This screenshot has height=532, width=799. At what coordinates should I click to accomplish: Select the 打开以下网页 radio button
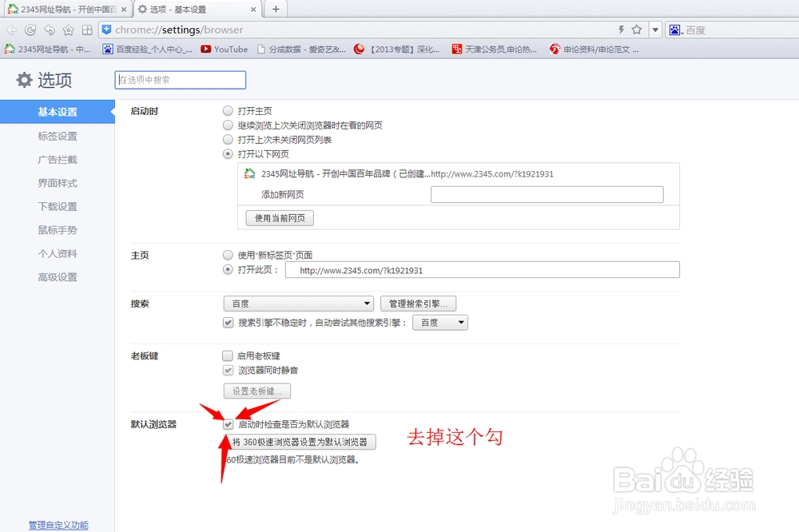click(x=228, y=153)
